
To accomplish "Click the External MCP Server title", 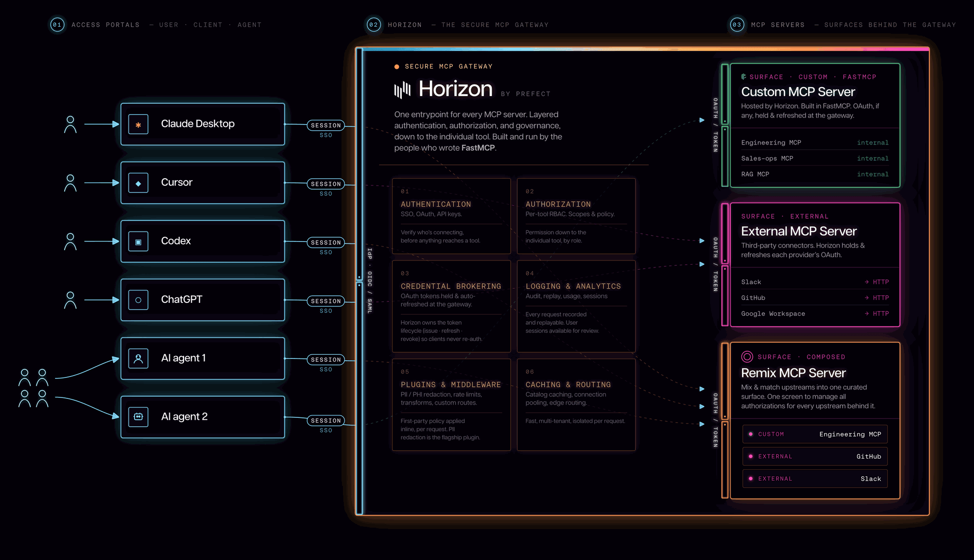I will coord(799,231).
